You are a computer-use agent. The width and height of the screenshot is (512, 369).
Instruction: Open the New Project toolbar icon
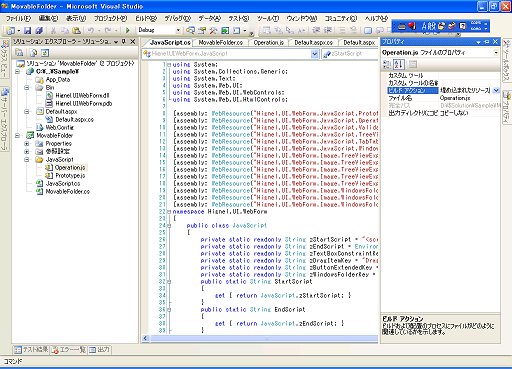coord(11,31)
